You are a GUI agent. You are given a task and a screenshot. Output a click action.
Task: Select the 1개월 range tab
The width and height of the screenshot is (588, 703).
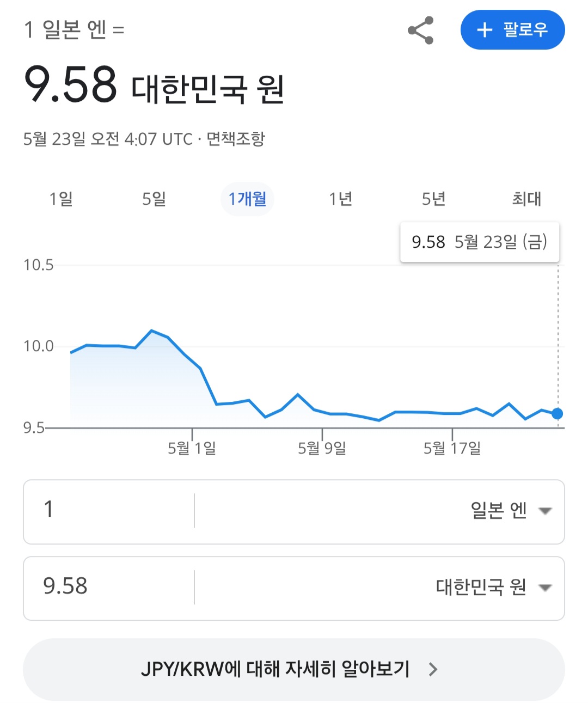[x=247, y=199]
